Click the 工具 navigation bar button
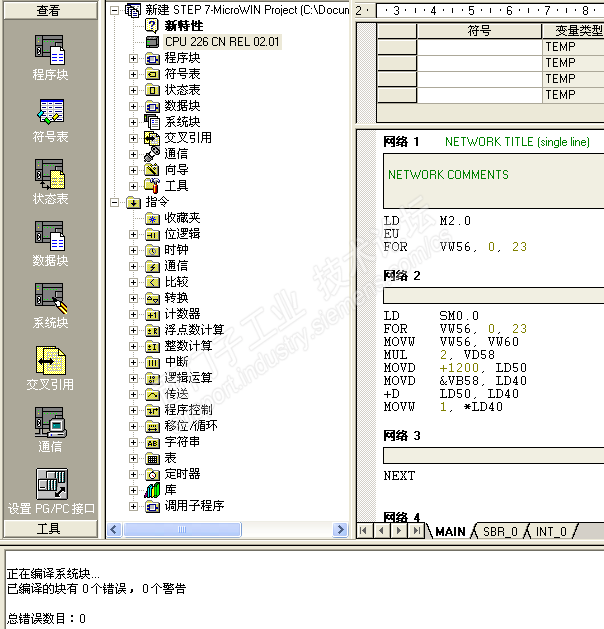Screen dimensions: 604x629 (50, 529)
